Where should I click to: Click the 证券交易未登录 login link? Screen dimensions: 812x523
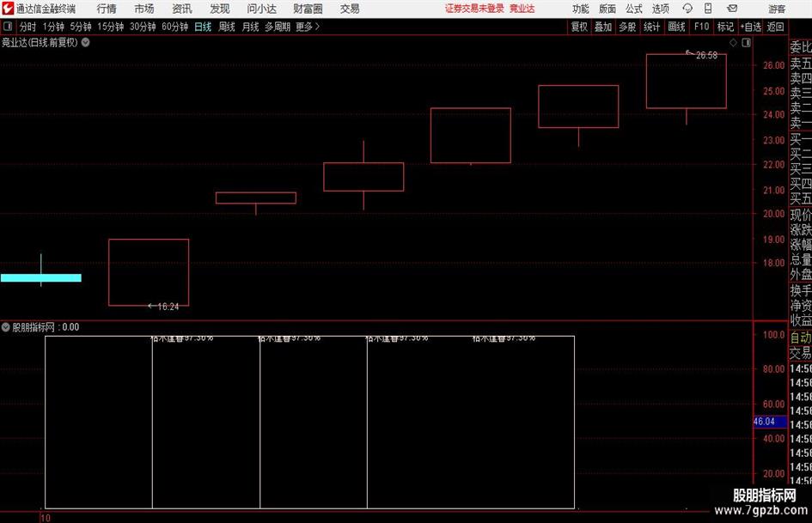474,9
